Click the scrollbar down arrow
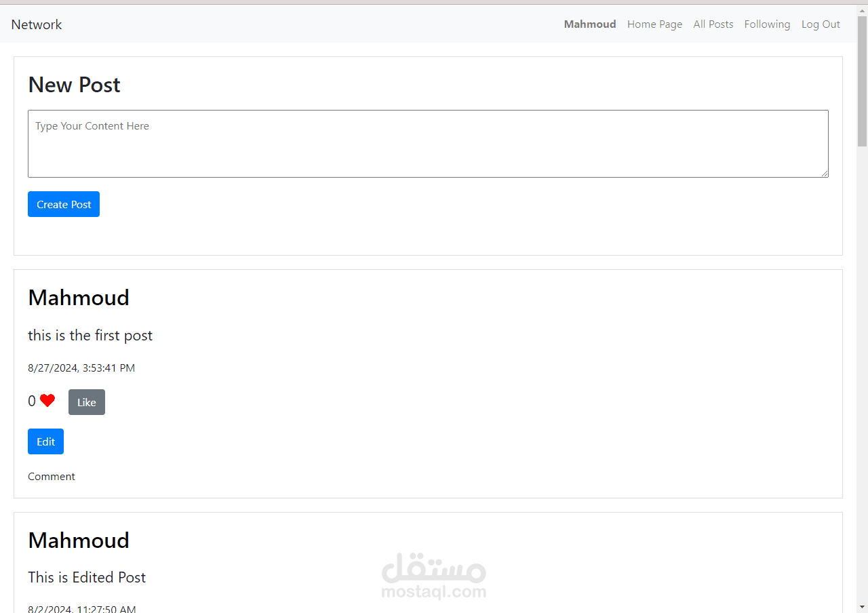The image size is (868, 613). tap(862, 606)
